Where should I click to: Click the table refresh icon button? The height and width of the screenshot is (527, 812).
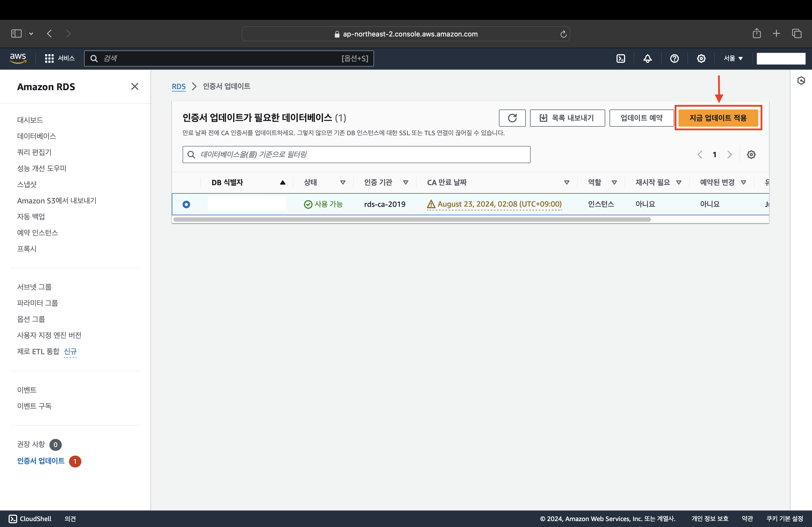512,118
